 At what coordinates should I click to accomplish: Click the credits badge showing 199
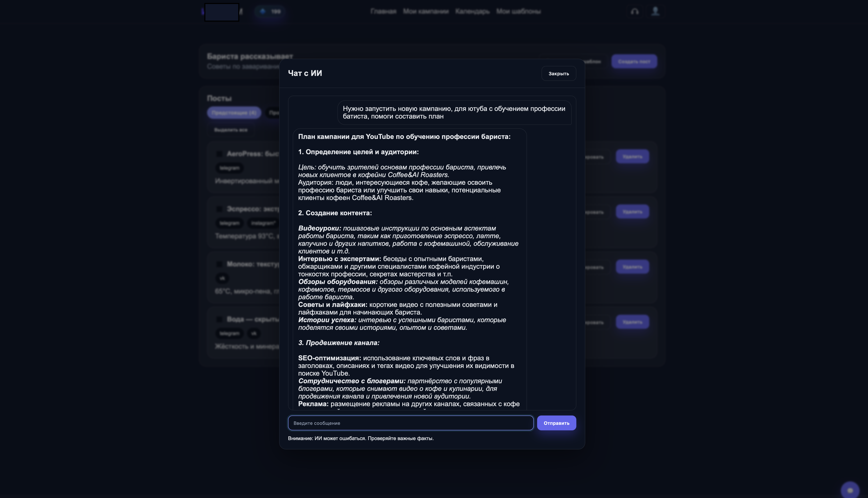[270, 12]
